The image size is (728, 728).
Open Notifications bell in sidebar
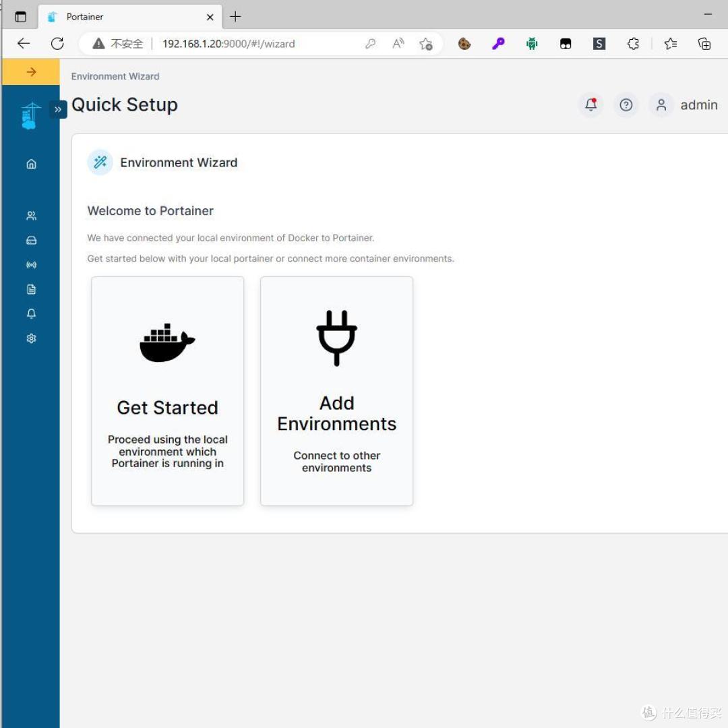pos(31,314)
